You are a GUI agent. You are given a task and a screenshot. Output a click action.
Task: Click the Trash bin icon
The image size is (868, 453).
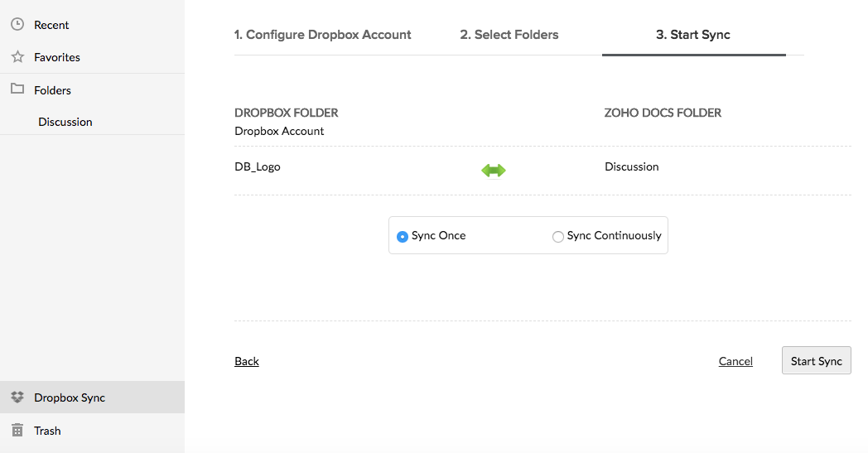point(17,430)
